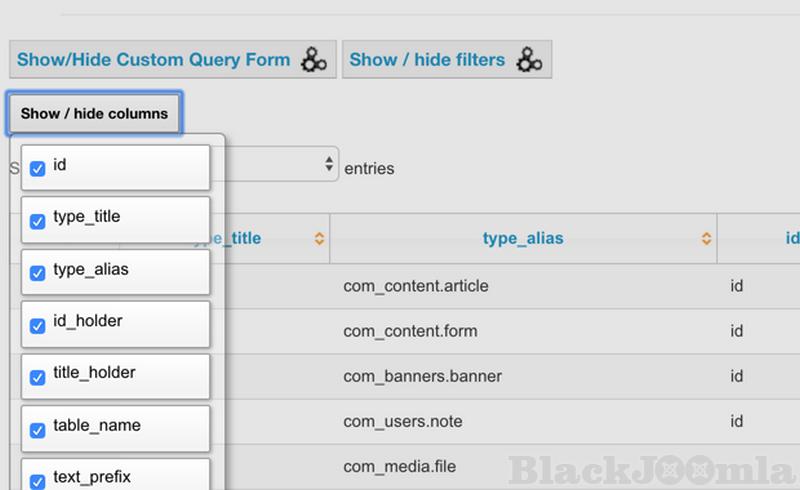
Task: Sort table by type_alias column header
Action: coord(522,239)
